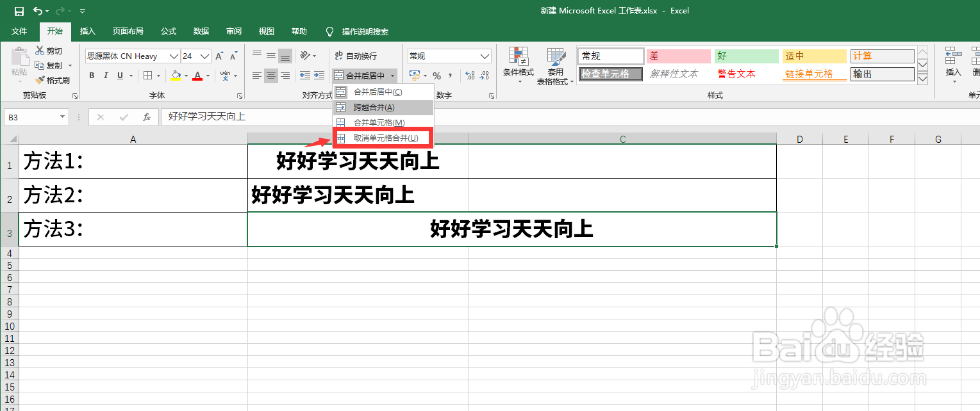Switch to the 插入 ribbon tab
The image size is (980, 411).
[87, 31]
